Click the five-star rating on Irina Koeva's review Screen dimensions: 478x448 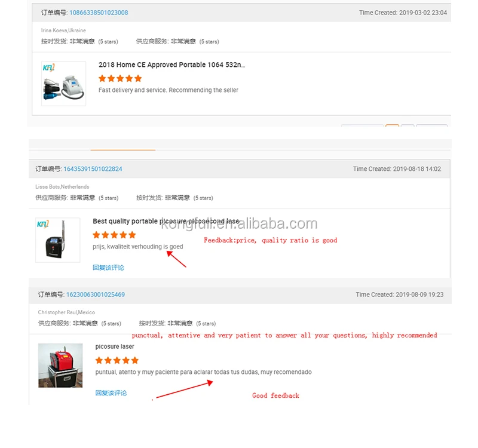[x=120, y=78]
